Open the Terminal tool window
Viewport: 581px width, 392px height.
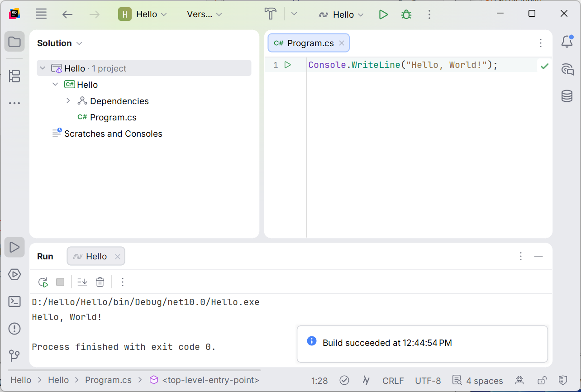(x=14, y=301)
